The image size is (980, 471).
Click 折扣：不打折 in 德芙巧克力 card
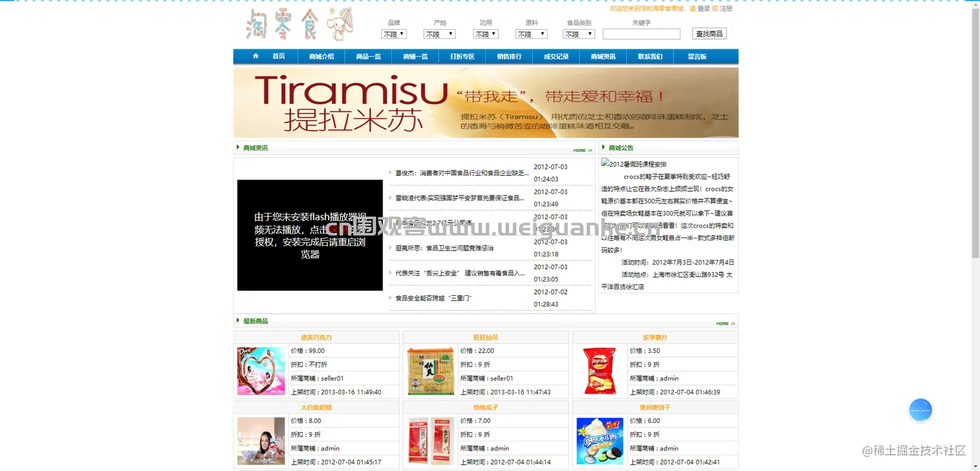[309, 365]
